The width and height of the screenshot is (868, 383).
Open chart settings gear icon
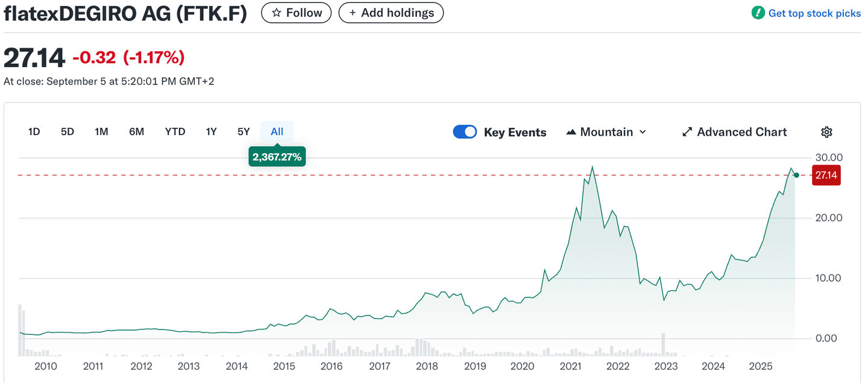(826, 132)
